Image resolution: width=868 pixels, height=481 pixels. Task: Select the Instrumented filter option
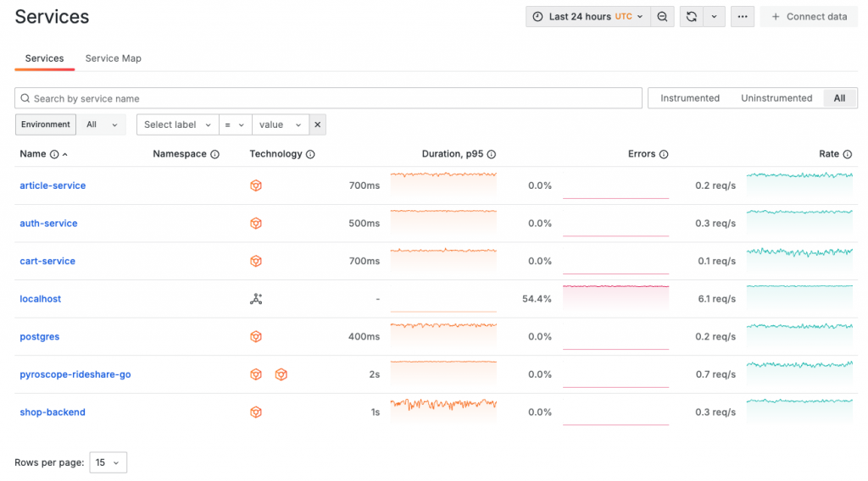[x=690, y=98]
